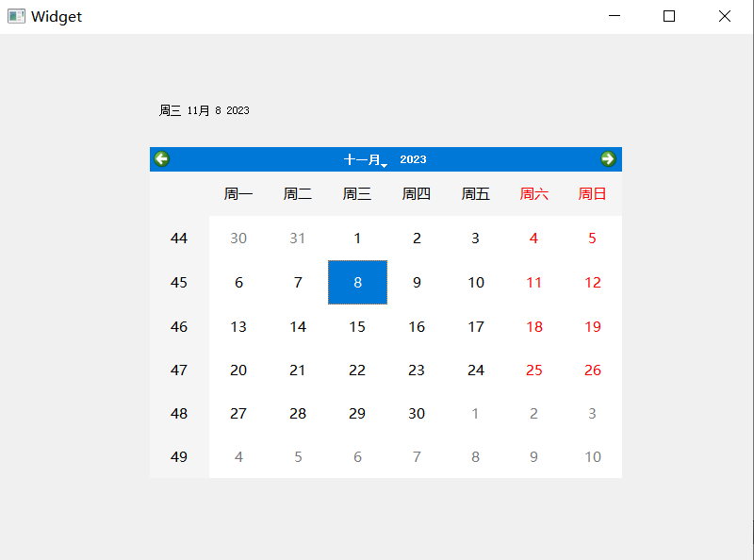The height and width of the screenshot is (560, 754).
Task: Click the Widget app icon in title bar
Action: tap(16, 16)
